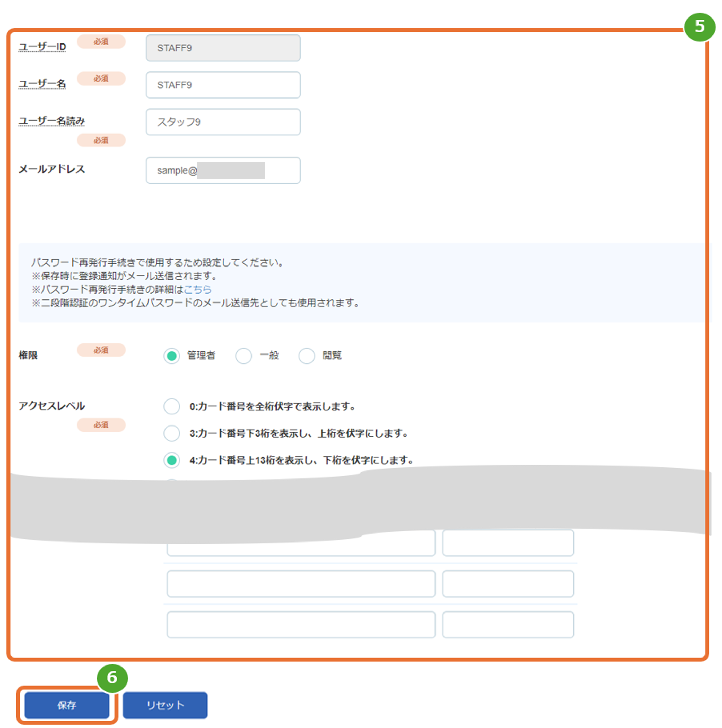The image size is (722, 728).
Task: Click the narrow empty input in bottom row
Action: coord(508,624)
